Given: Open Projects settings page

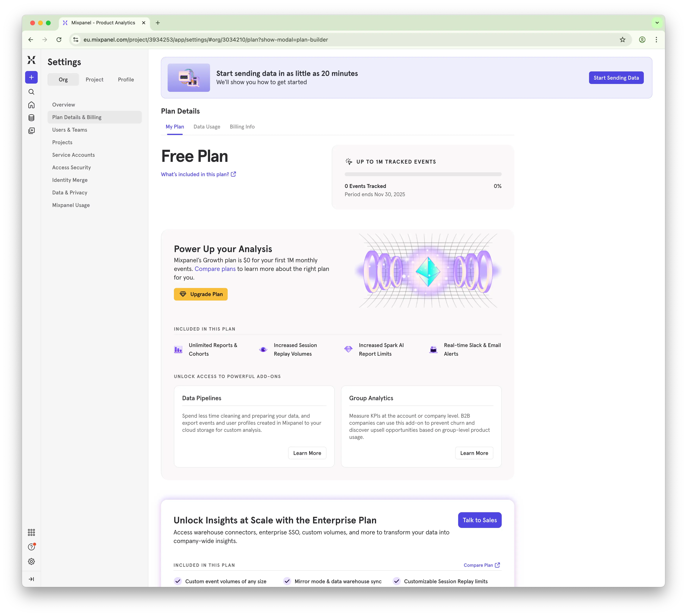Looking at the screenshot, I should tap(94, 142).
